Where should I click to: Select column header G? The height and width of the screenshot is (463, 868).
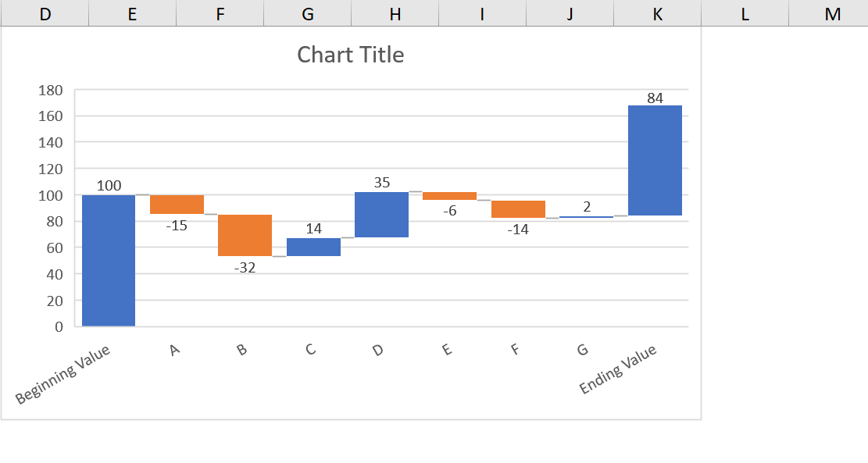(x=307, y=13)
